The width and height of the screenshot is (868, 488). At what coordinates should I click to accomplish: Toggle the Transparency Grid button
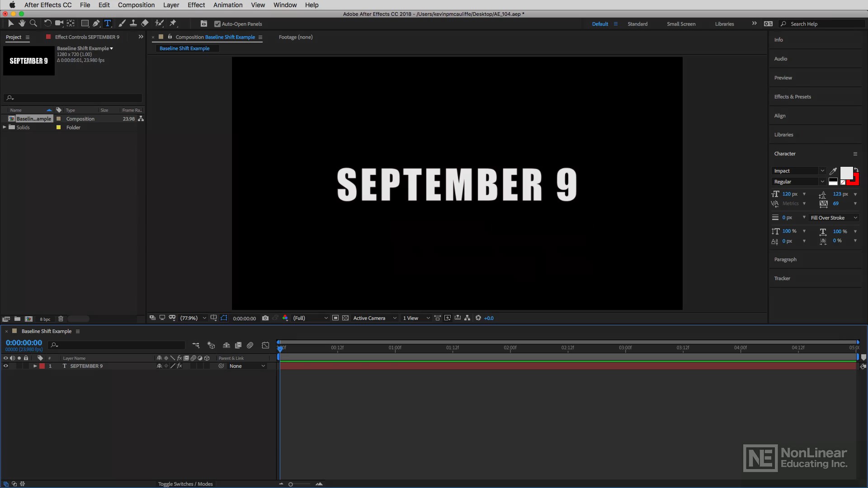(345, 318)
